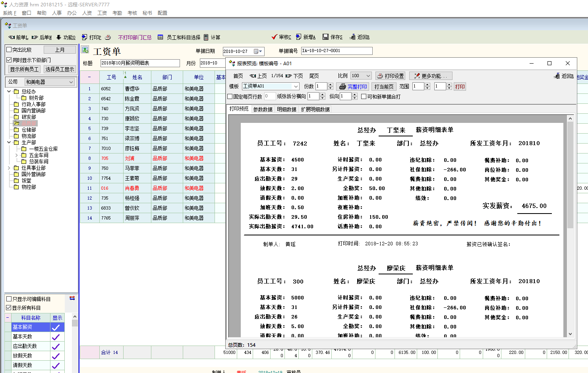This screenshot has width=588, height=373.
Task: Uncheck 同时显示下级部门 checkbox
Action: (x=9, y=60)
